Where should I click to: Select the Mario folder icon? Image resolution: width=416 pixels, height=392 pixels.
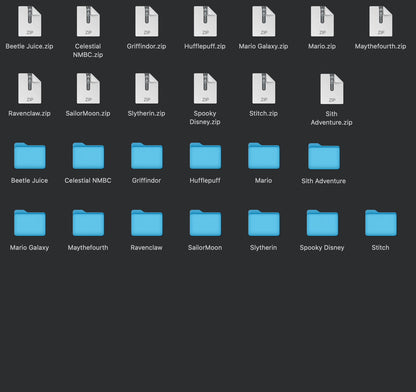click(264, 156)
